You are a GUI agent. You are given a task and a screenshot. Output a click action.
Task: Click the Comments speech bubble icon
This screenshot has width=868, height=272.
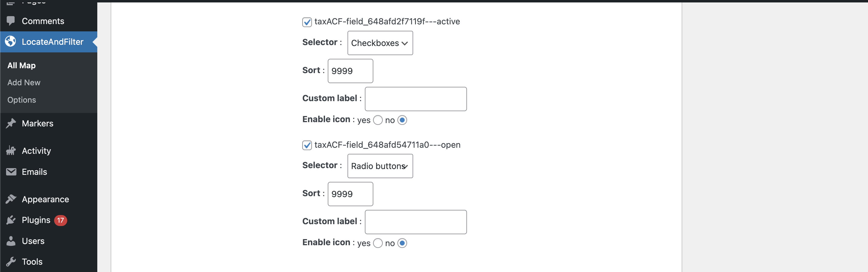(11, 21)
